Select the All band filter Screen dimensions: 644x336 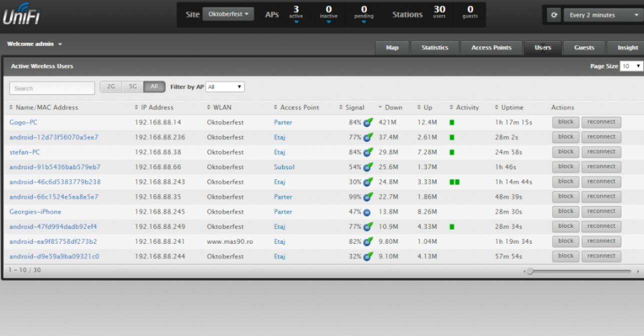point(154,87)
